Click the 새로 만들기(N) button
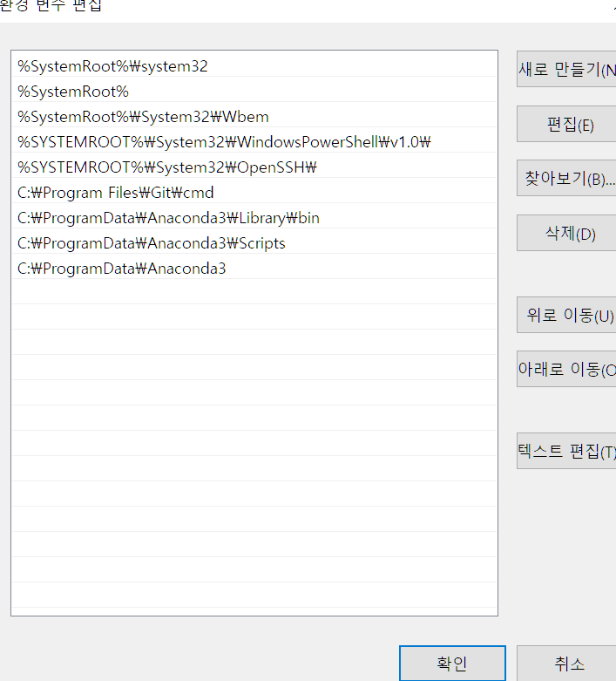This screenshot has width=616, height=681. [566, 69]
